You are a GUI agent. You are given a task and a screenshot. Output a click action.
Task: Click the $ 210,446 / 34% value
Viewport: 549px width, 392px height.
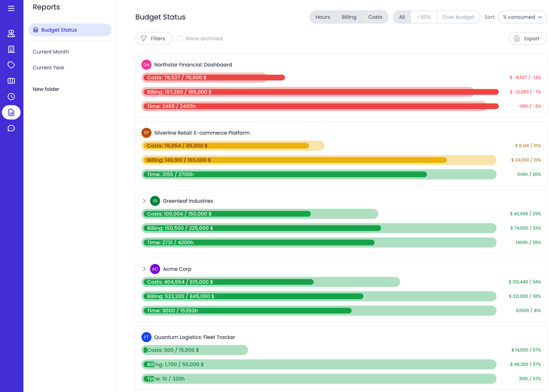525,282
